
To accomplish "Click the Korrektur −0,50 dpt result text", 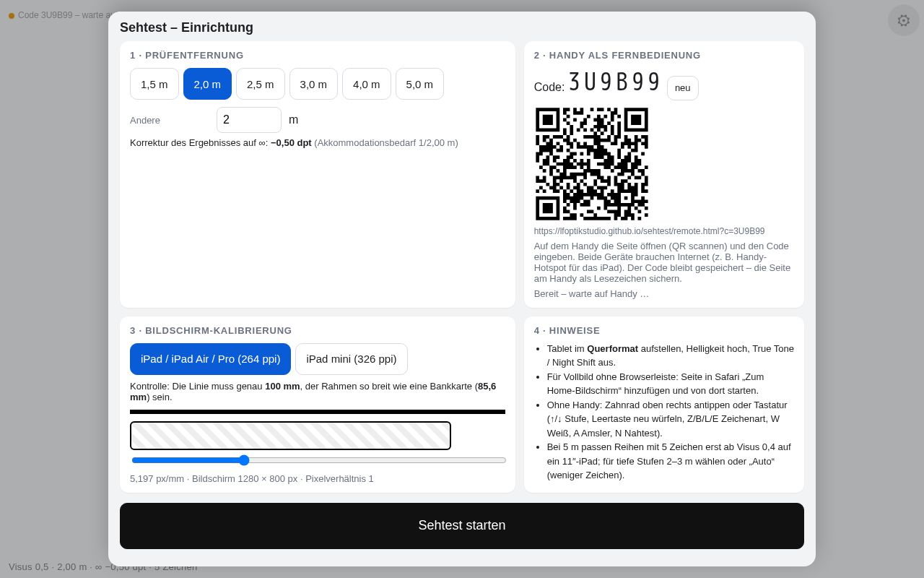I will (294, 143).
